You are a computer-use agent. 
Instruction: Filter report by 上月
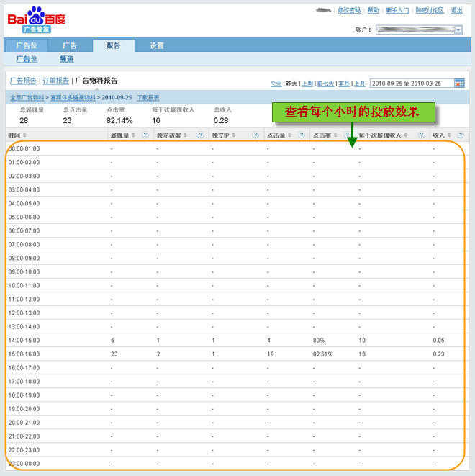[x=360, y=84]
